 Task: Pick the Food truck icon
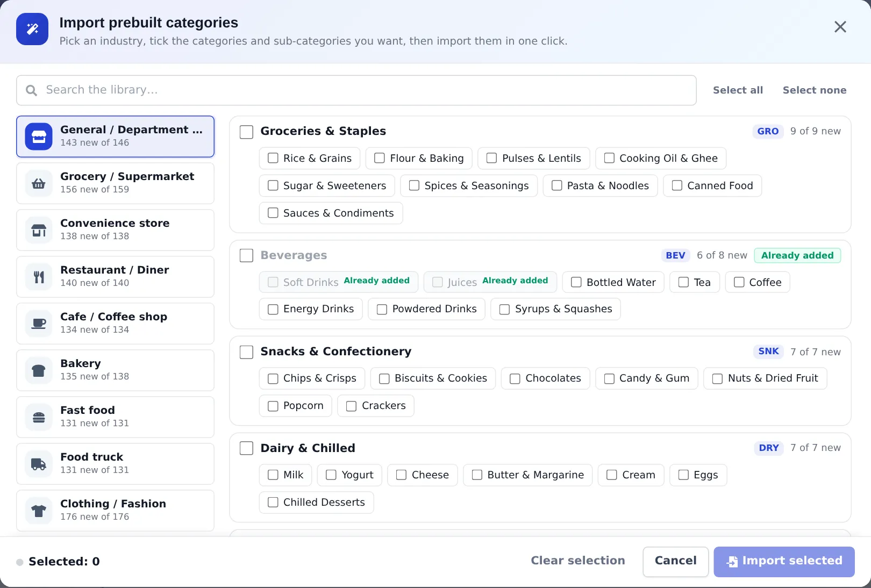tap(39, 464)
